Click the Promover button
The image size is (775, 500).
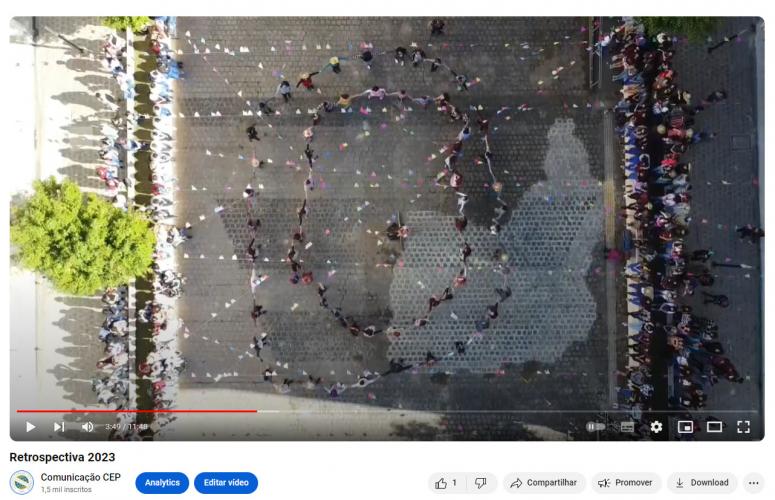coord(625,483)
